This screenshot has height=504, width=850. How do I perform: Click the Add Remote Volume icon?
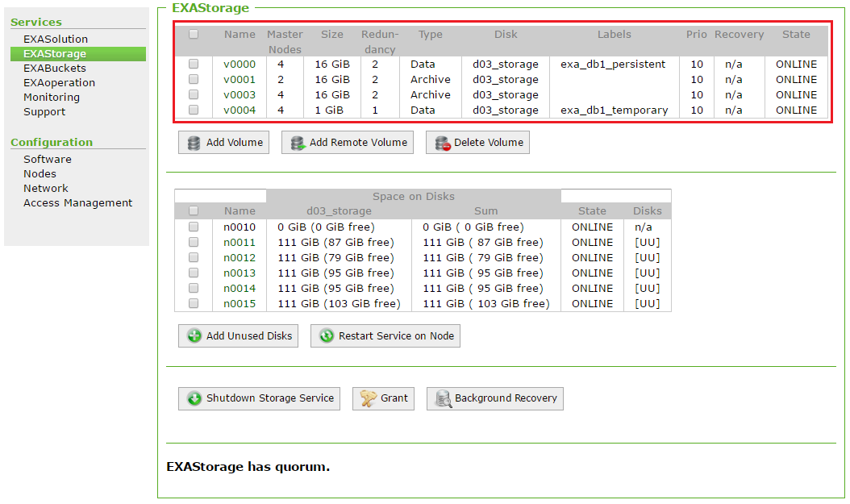click(297, 143)
